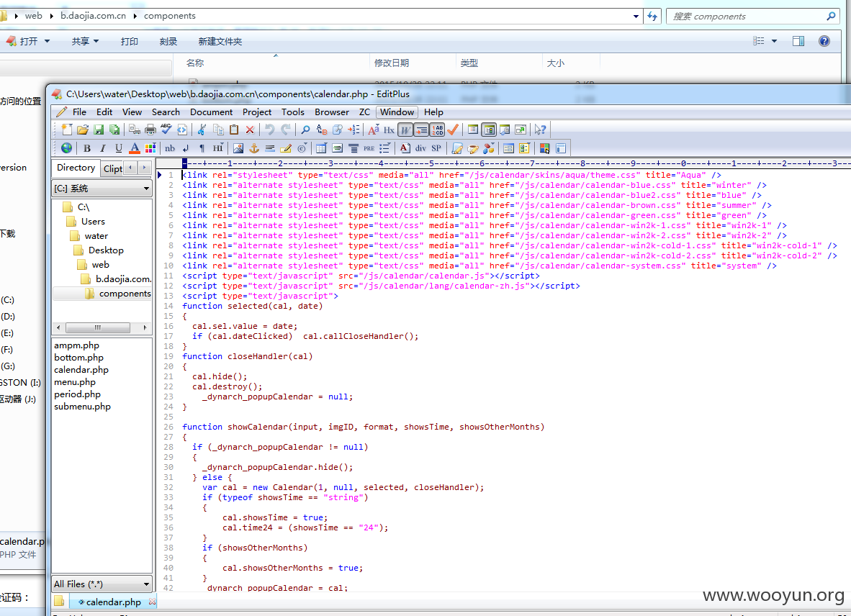Toggle Line Number display button
851x616 pixels.
[x=437, y=130]
